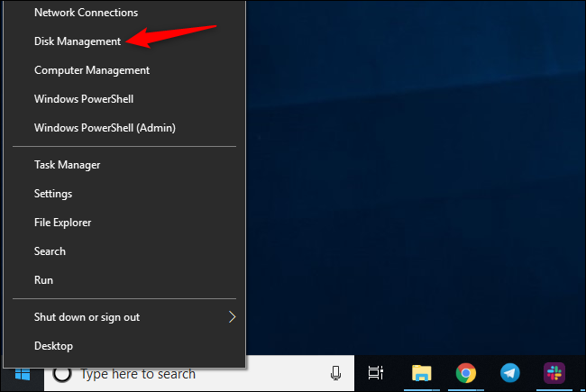Click the Cortana circle icon in search box
586x392 pixels.
pyautogui.click(x=62, y=373)
